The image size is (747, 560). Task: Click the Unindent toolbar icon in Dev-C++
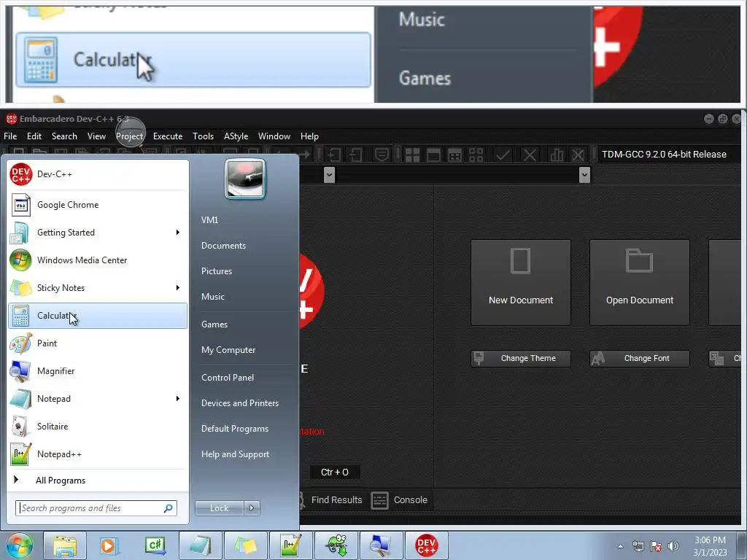pyautogui.click(x=355, y=155)
